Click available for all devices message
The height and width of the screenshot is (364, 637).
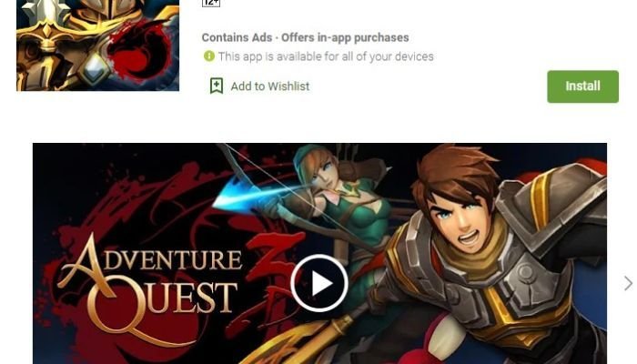point(326,56)
